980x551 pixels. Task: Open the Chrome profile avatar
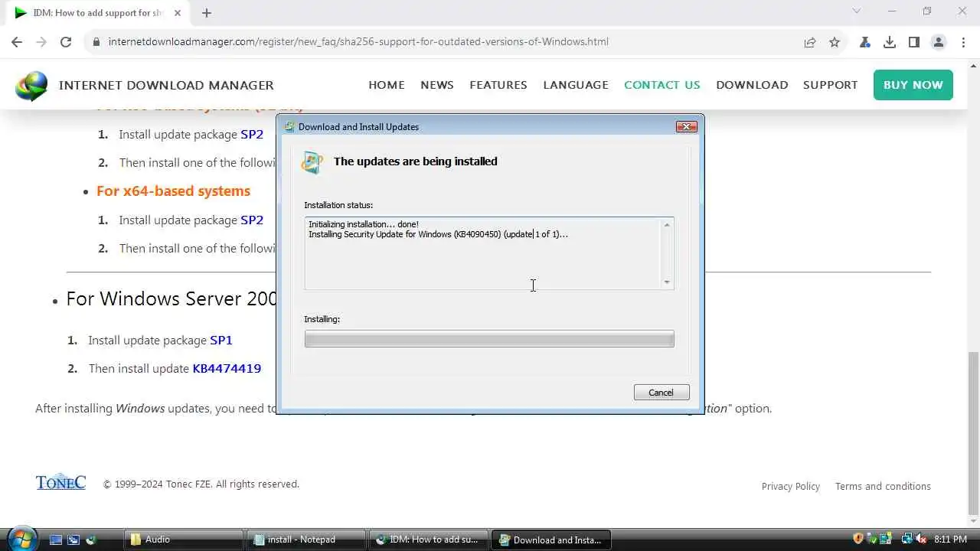[x=939, y=42]
